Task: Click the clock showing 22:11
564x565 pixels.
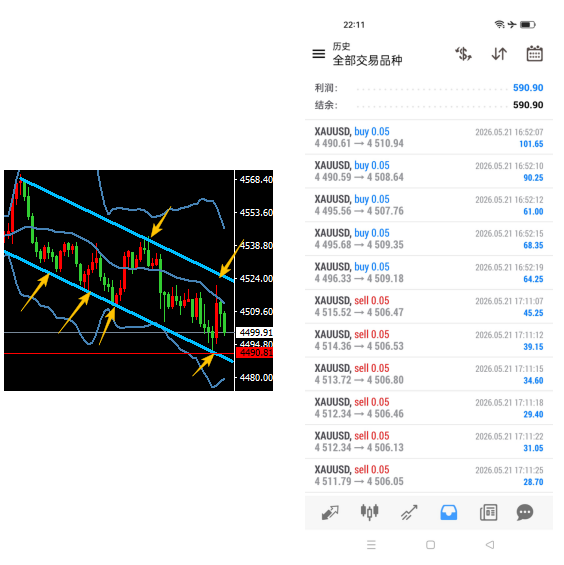Action: 354,25
